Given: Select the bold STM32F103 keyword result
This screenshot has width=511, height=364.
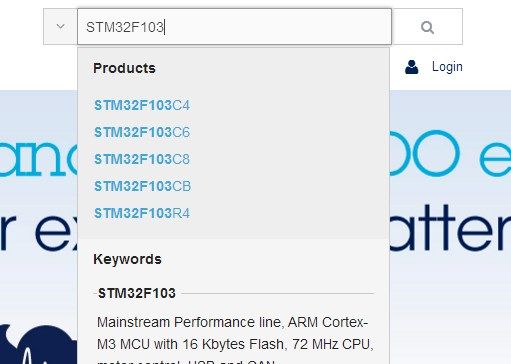Looking at the screenshot, I should (x=137, y=293).
